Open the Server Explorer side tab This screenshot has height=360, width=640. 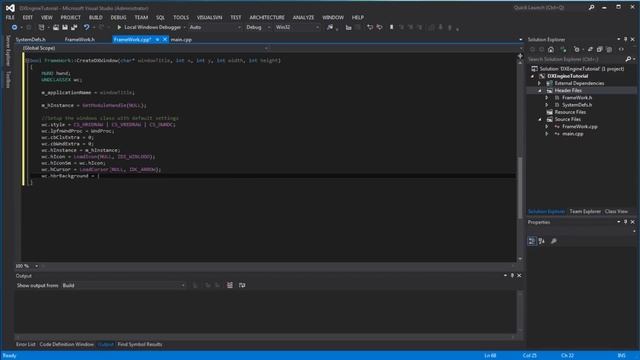point(8,51)
